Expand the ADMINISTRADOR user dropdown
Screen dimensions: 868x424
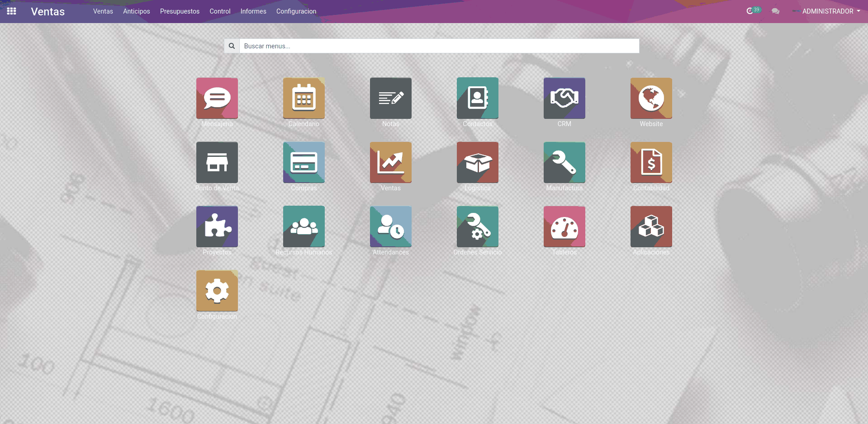[x=826, y=11]
